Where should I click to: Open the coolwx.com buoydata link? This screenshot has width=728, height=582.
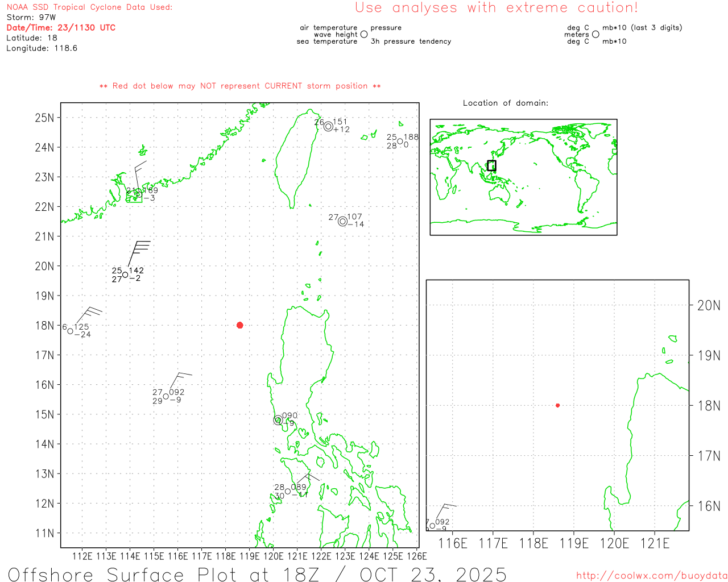651,576
